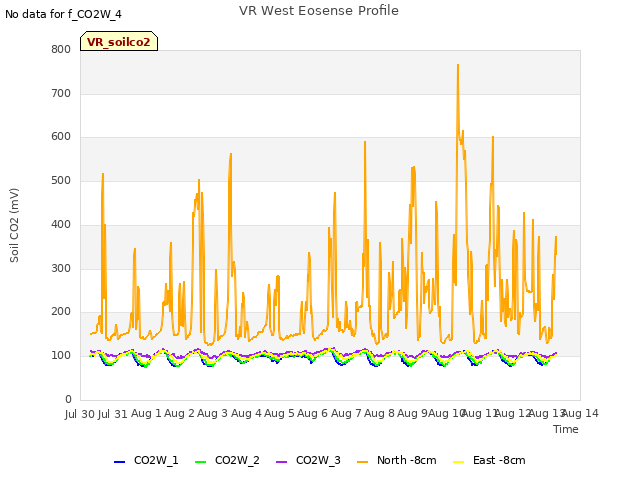Click the Aug 6 x-axis date label

tap(312, 413)
